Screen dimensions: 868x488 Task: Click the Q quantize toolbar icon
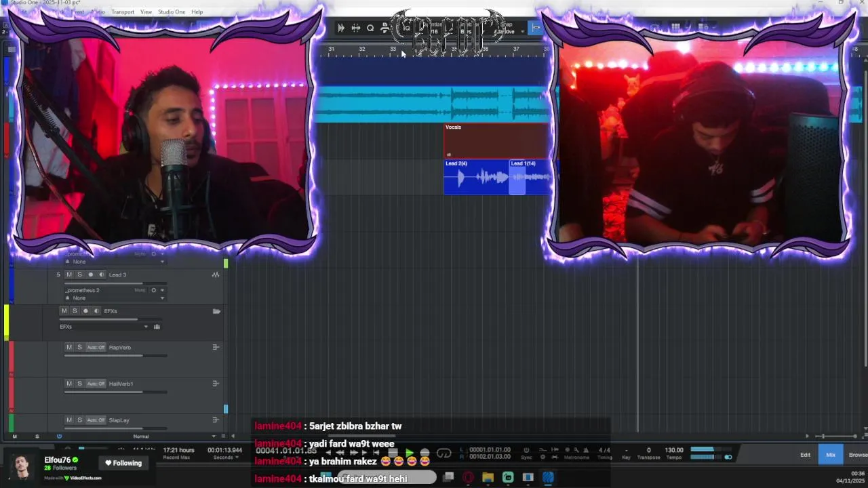[370, 28]
